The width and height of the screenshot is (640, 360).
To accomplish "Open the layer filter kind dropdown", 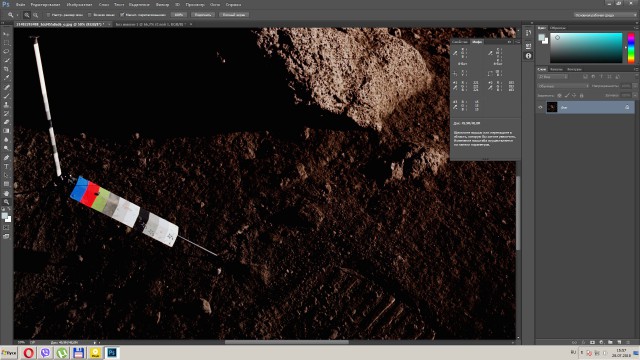I will (x=553, y=77).
